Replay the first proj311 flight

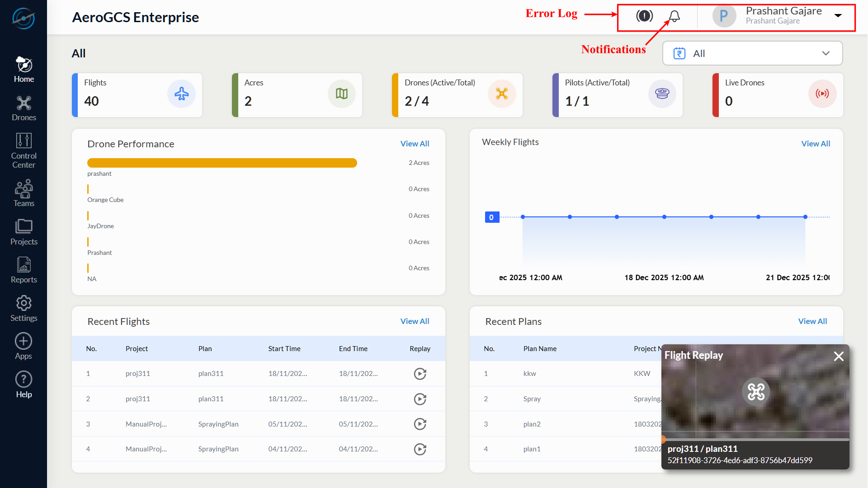pyautogui.click(x=420, y=374)
